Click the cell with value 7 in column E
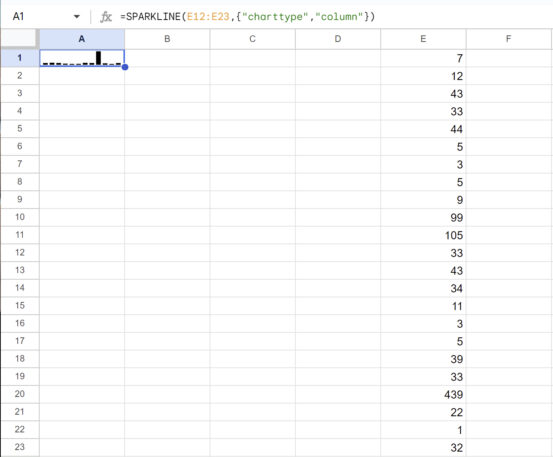Screen dimensions: 553x457 click(423, 58)
